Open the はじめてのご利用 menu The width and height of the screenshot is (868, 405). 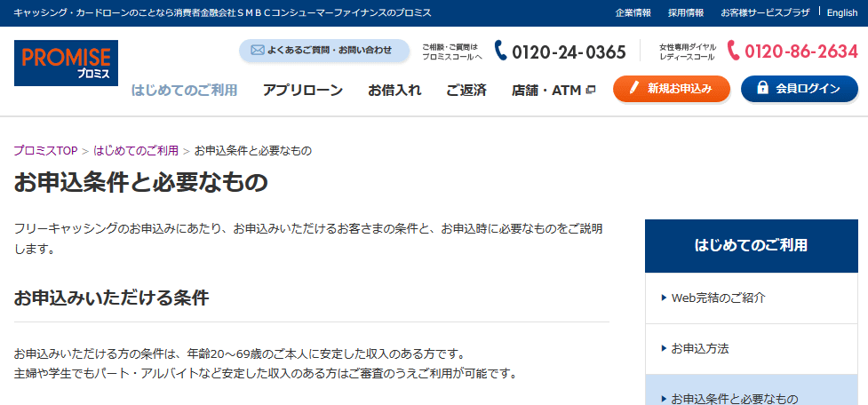click(184, 90)
